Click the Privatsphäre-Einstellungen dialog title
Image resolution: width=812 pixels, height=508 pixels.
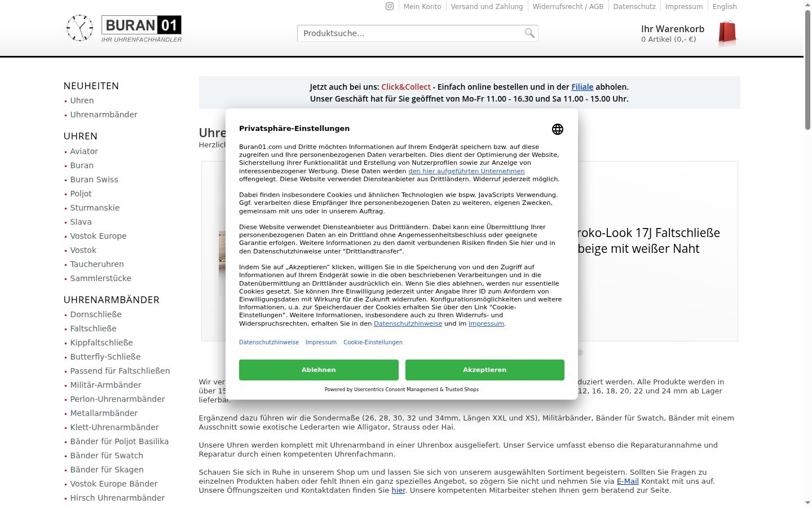click(294, 128)
